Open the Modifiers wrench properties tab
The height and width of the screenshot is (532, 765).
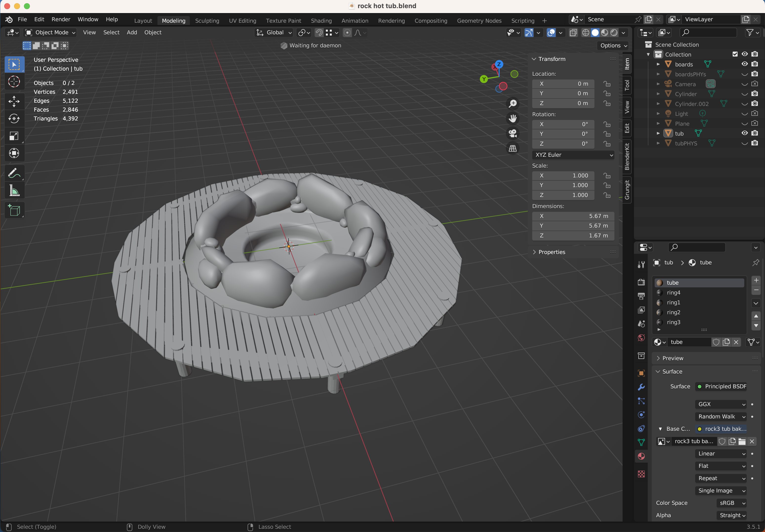tap(641, 387)
